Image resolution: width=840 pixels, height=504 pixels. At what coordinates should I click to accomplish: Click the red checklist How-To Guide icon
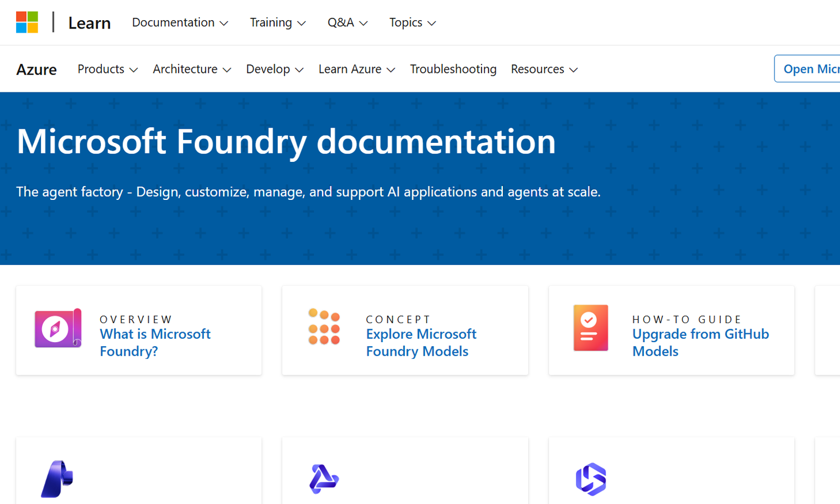[590, 328]
